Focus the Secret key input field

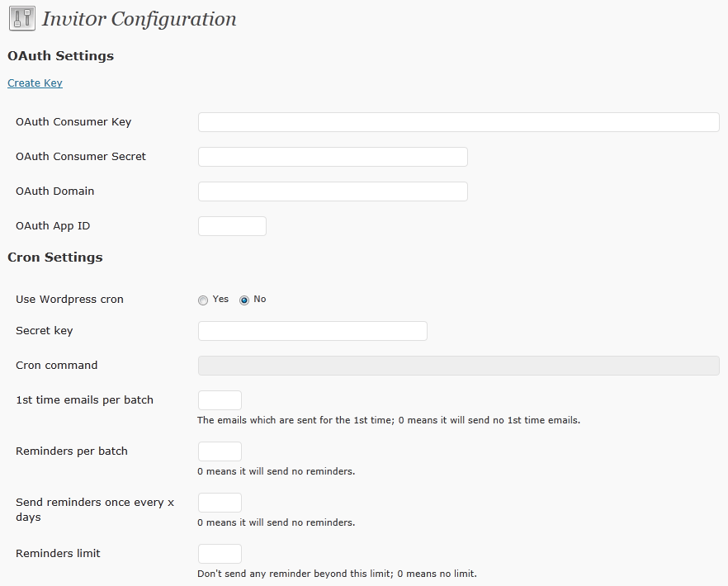(x=313, y=331)
